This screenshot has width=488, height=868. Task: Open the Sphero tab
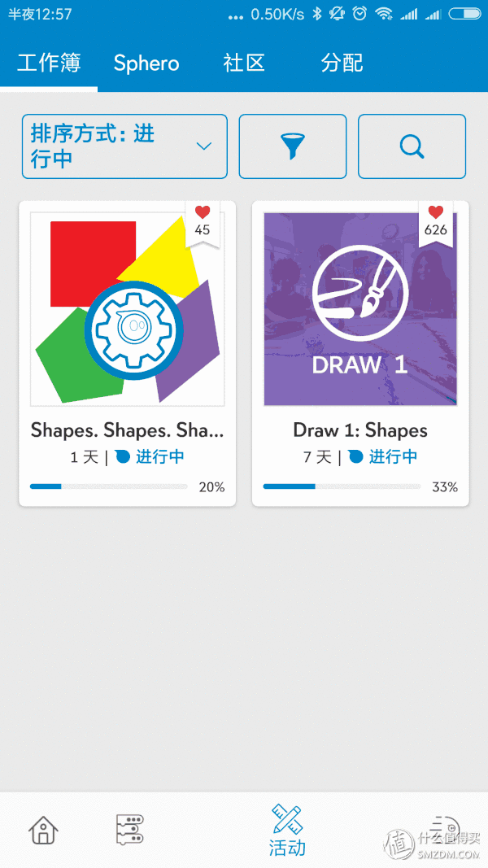[x=146, y=63]
